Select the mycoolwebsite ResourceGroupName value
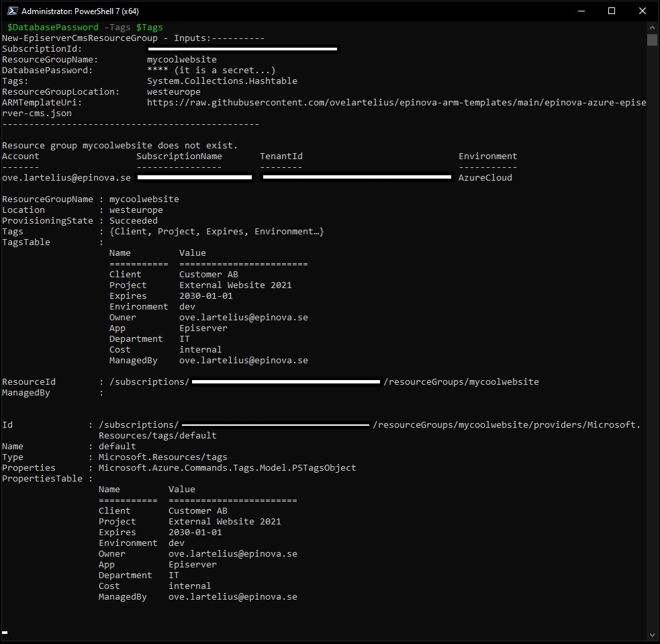The height and width of the screenshot is (644, 660). (x=180, y=59)
